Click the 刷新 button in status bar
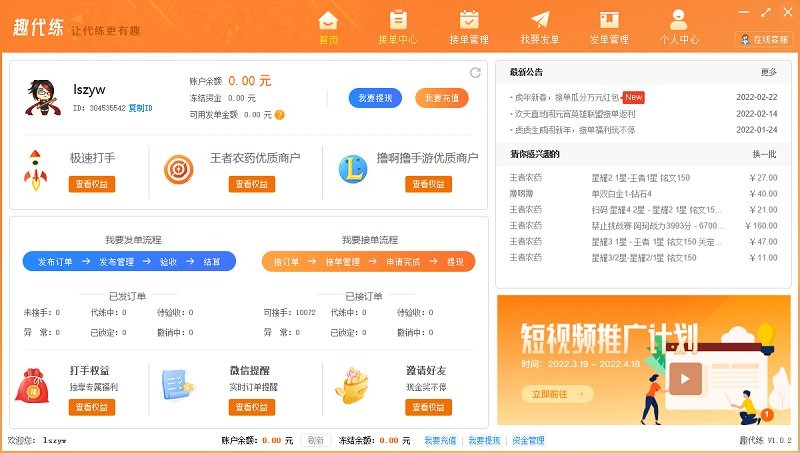Screen dimensions: 800x453 pyautogui.click(x=315, y=440)
